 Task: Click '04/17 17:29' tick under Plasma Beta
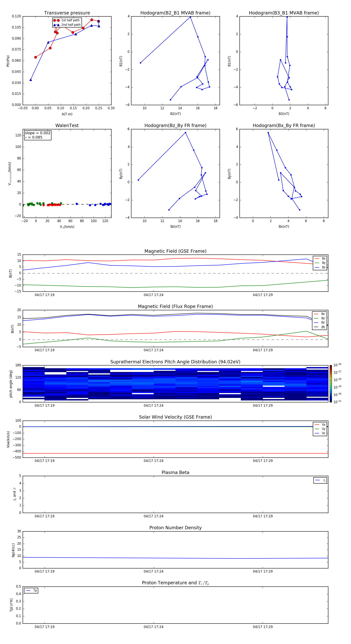(262, 516)
